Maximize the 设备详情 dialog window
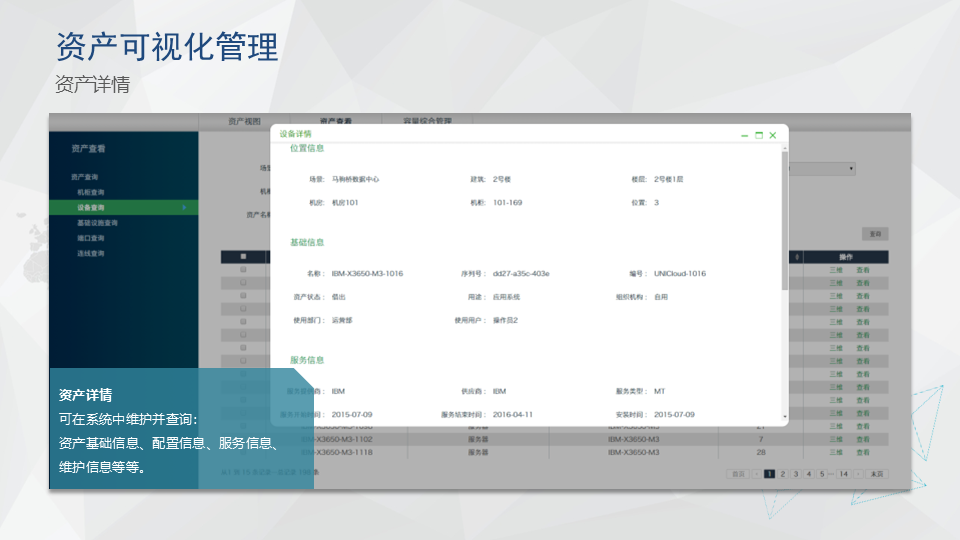Image resolution: width=960 pixels, height=540 pixels. pyautogui.click(x=759, y=135)
